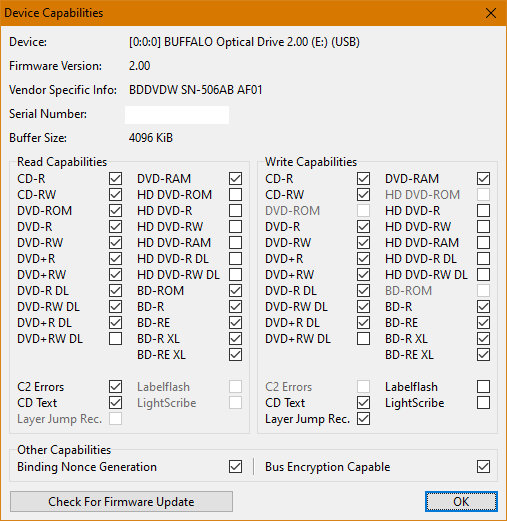This screenshot has height=521, width=507.
Task: Toggle Write HD DVD-RW checkbox
Action: (x=483, y=227)
